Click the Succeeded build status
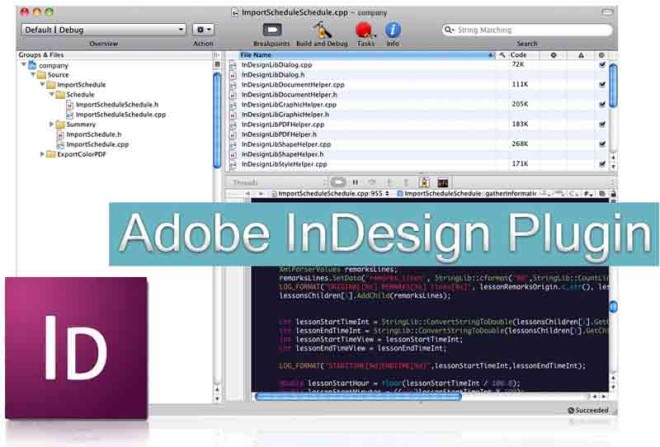This screenshot has height=447, width=660. coord(588,410)
